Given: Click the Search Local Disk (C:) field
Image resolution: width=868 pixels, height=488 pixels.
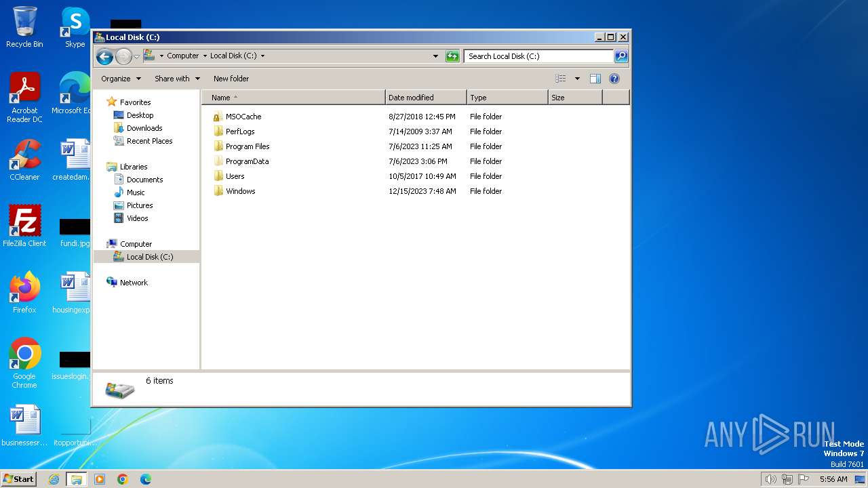Looking at the screenshot, I should 538,56.
